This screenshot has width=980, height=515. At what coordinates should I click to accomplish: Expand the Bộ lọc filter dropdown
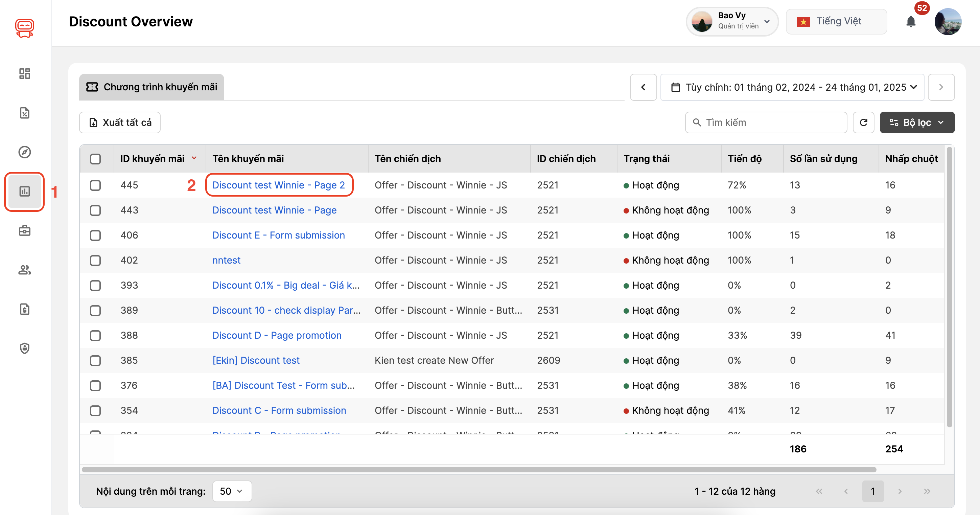pos(917,122)
